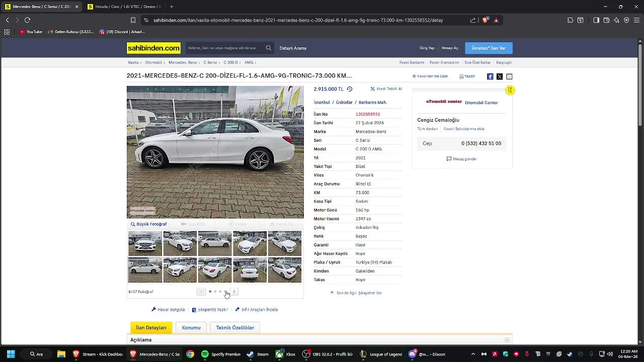Image resolution: width=644 pixels, height=362 pixels.
Task: Click the Brave Shields icon
Action: click(x=485, y=20)
